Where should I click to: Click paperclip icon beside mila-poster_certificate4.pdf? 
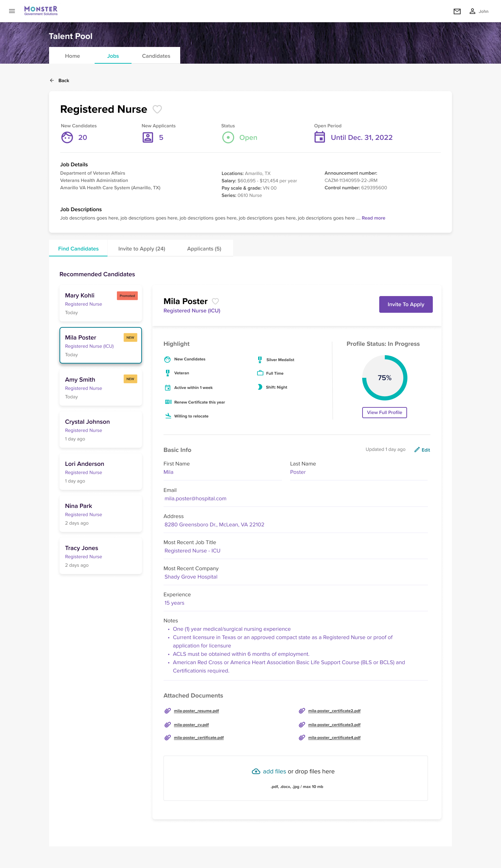(302, 738)
